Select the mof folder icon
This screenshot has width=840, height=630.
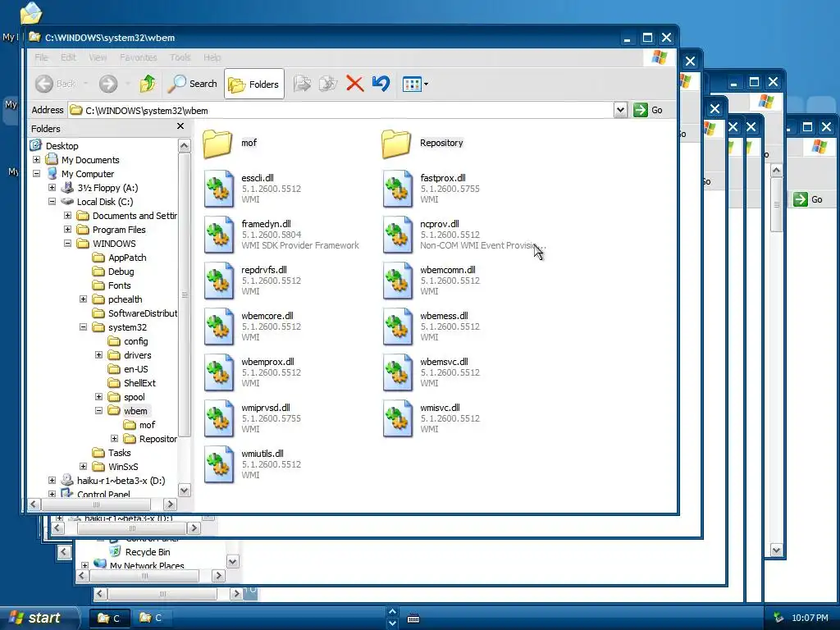[217, 144]
